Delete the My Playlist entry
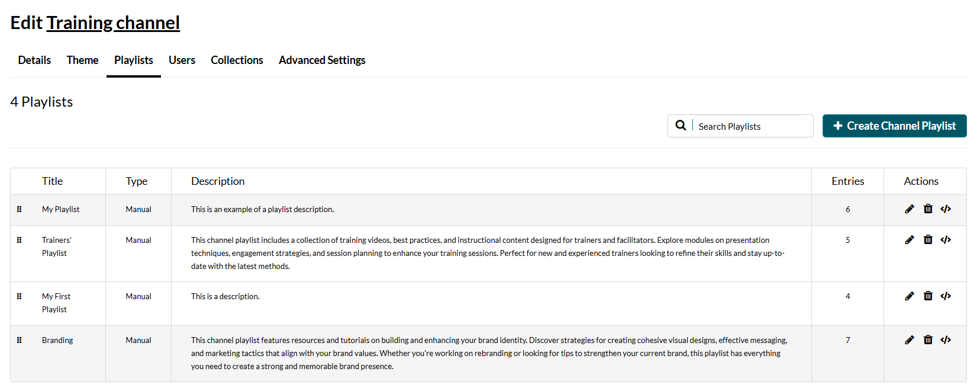Viewport: 980px width, 391px height. (928, 209)
